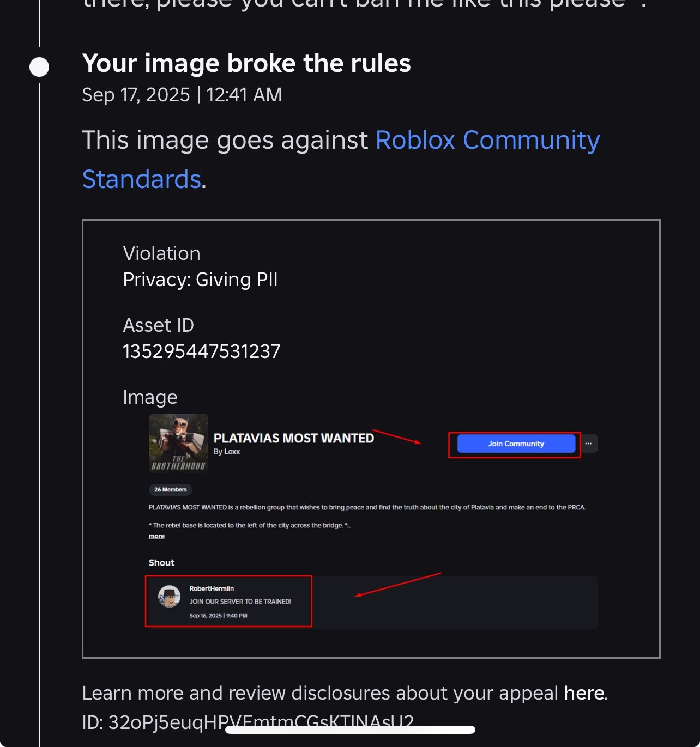Select the timeline dot next to the violation notice
Screen dimensions: 700x747
[38, 66]
